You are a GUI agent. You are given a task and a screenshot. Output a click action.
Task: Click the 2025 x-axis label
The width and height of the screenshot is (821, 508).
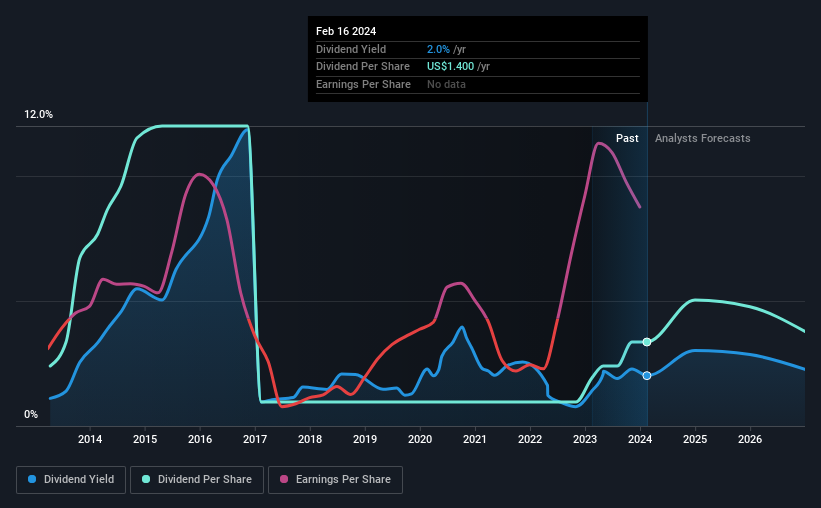pos(695,439)
